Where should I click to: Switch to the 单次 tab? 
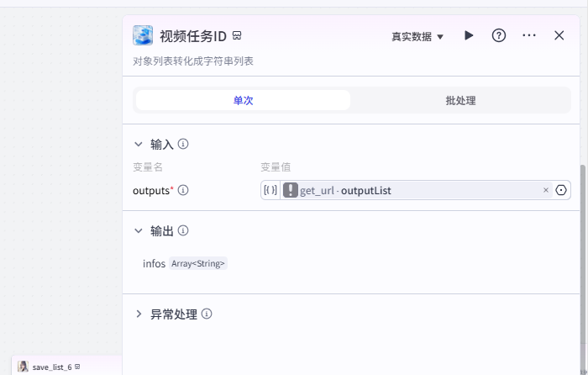coord(243,100)
